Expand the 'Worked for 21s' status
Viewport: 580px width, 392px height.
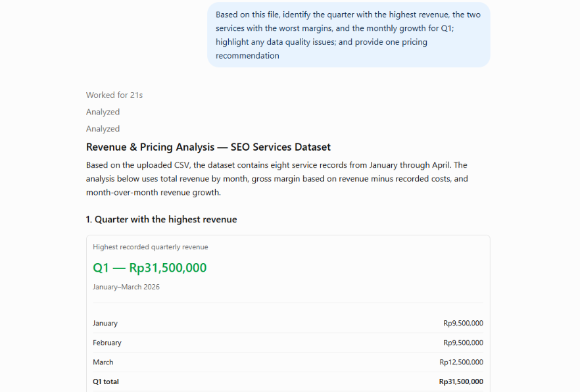point(114,95)
